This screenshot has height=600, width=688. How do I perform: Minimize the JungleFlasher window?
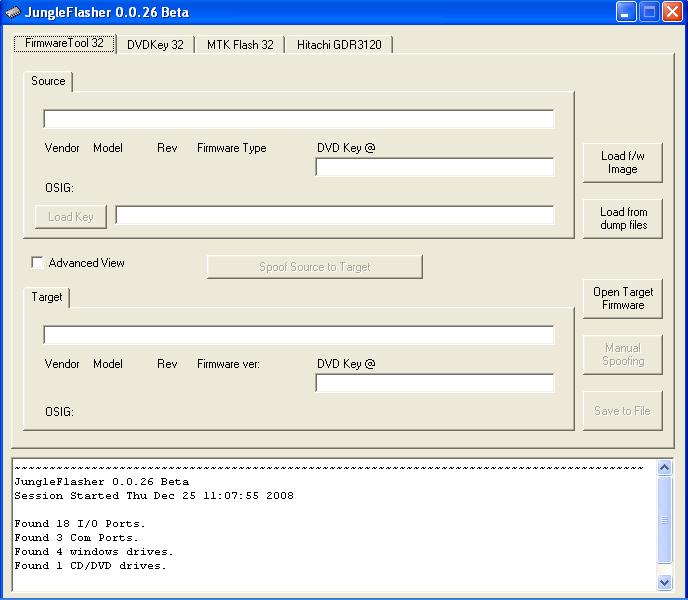(x=626, y=12)
